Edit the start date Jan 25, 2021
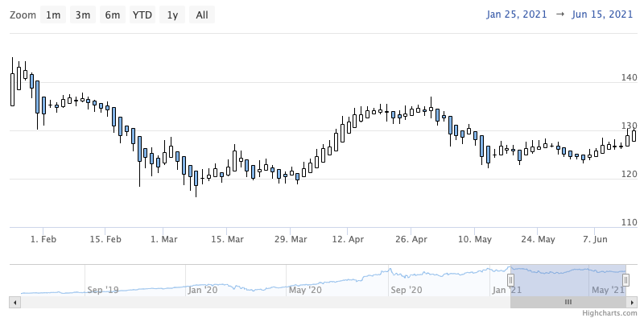 click(517, 14)
